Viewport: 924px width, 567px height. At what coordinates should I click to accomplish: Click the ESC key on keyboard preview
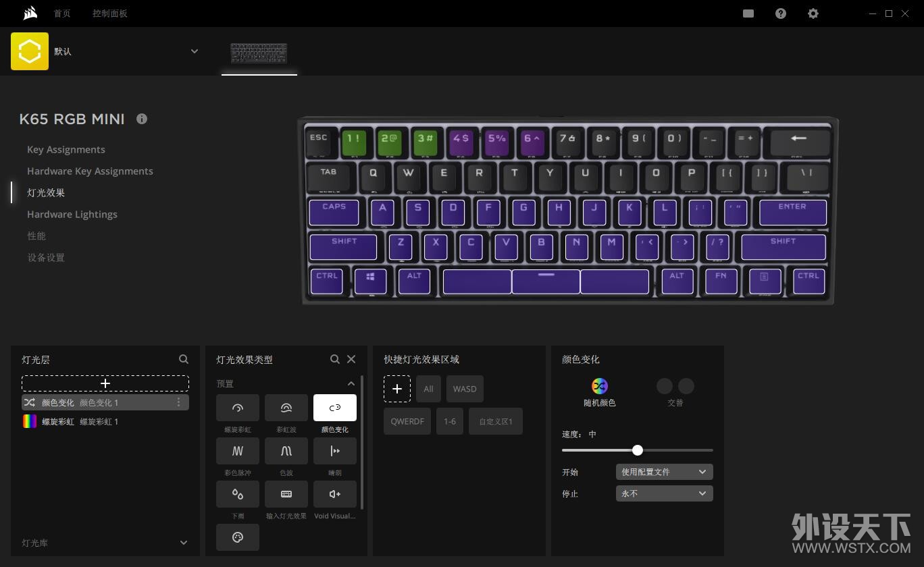click(318, 141)
